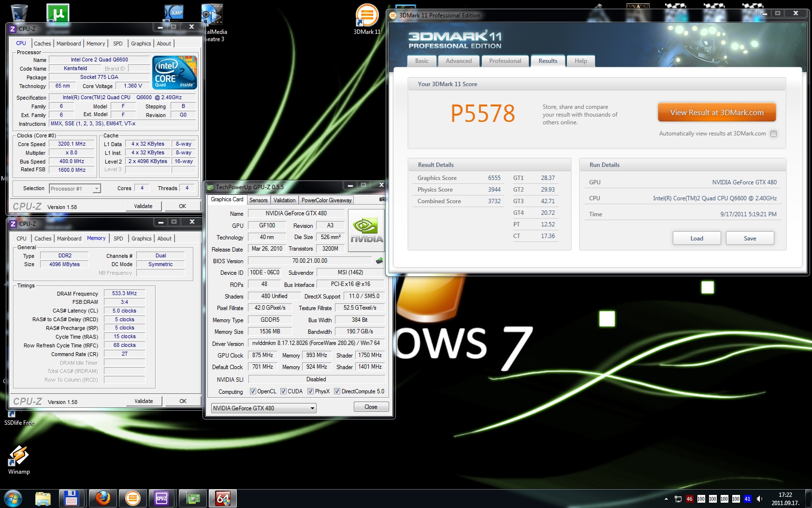Toggle Automatically view results at 3DMark.com checkbox
Image resolution: width=812 pixels, height=508 pixels.
tap(773, 134)
